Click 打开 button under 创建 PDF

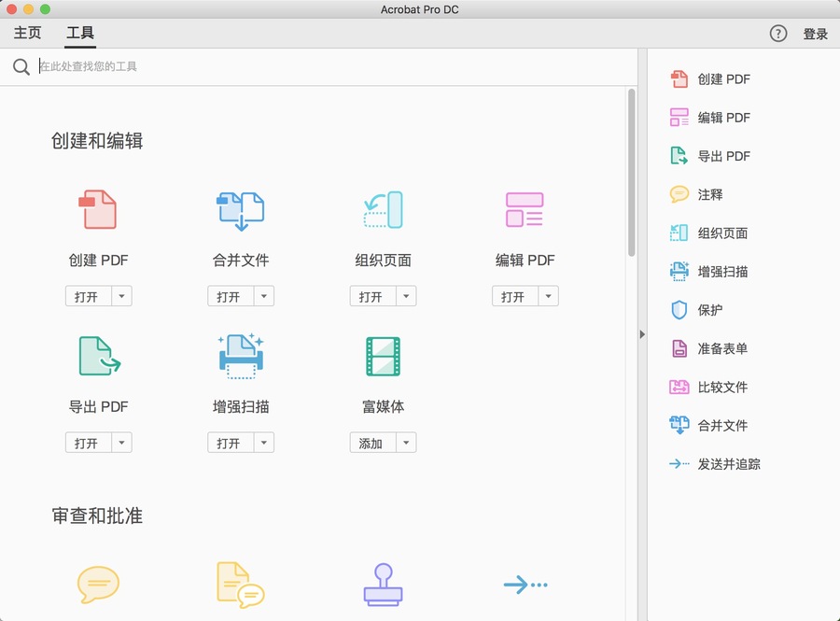pos(89,296)
